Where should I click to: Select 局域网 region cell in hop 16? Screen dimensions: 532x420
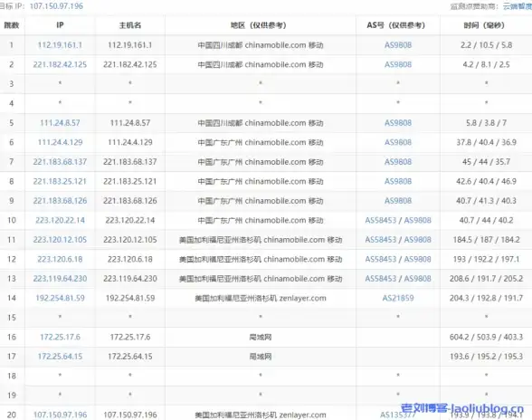[261, 337]
